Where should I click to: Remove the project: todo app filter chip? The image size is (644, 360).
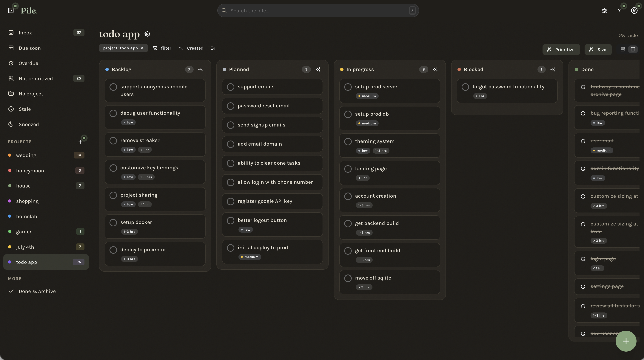(142, 48)
